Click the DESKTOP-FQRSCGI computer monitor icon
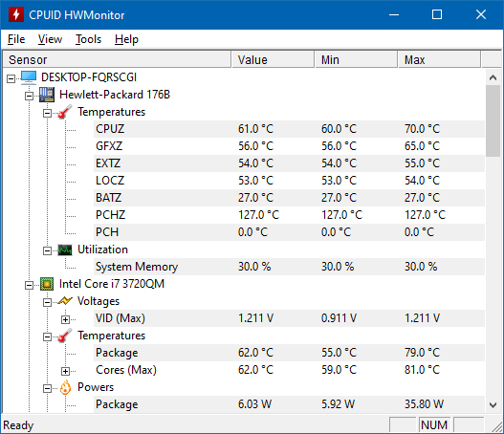Viewport: 504px width, 434px height. [x=29, y=77]
